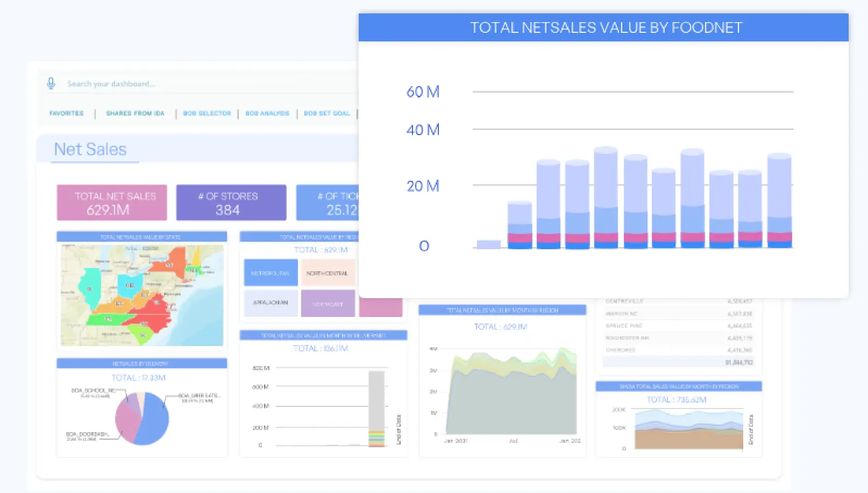Click the Net Sales heading tab
Screen dimensions: 868x493
[x=90, y=150]
